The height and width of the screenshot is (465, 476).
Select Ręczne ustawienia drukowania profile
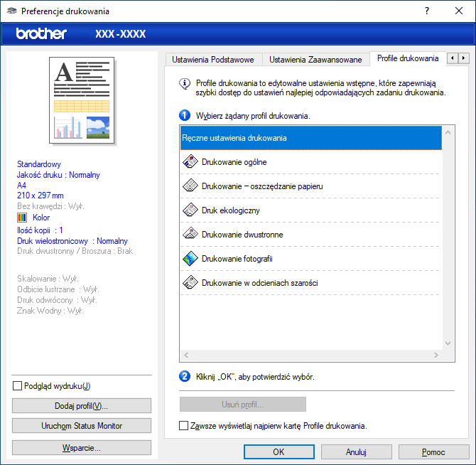[x=311, y=138]
